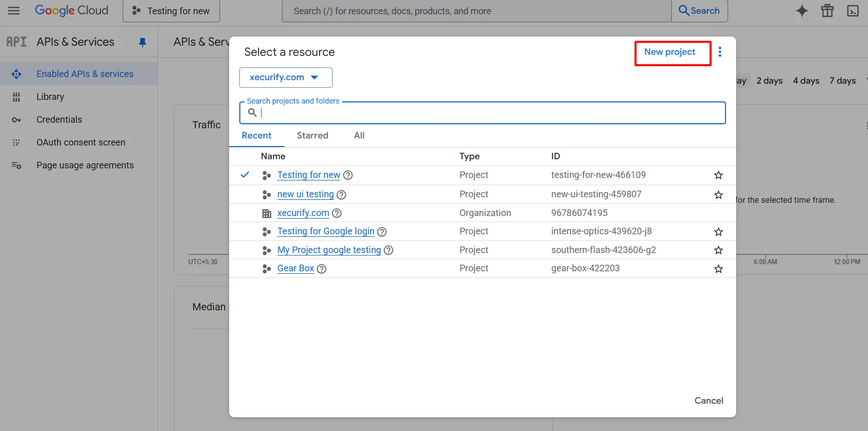
Task: Open the xecurify.com organization link
Action: (x=303, y=213)
